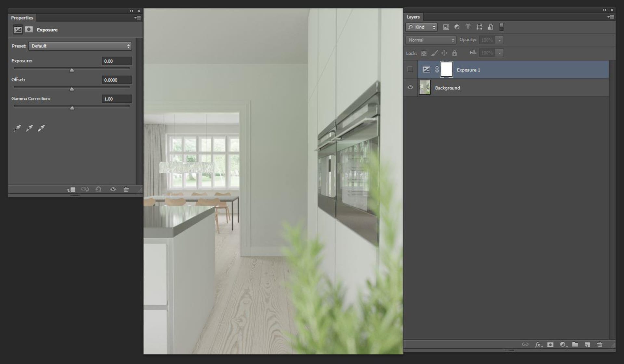Create new fill or adjustment layer
624x364 pixels.
tap(563, 344)
